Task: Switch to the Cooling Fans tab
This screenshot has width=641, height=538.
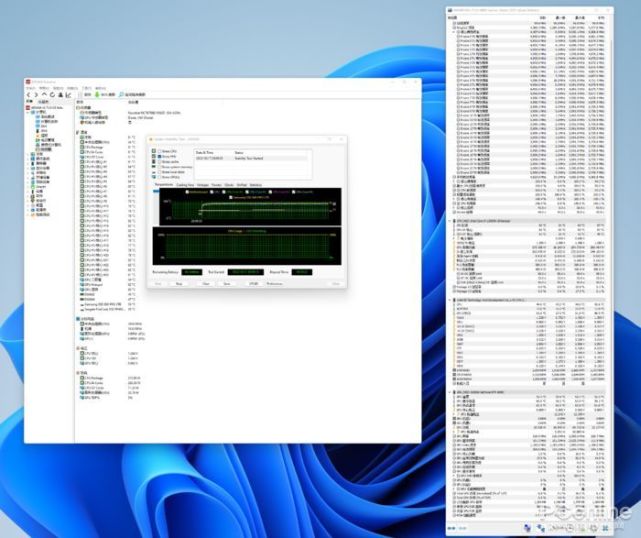Action: 187,185
